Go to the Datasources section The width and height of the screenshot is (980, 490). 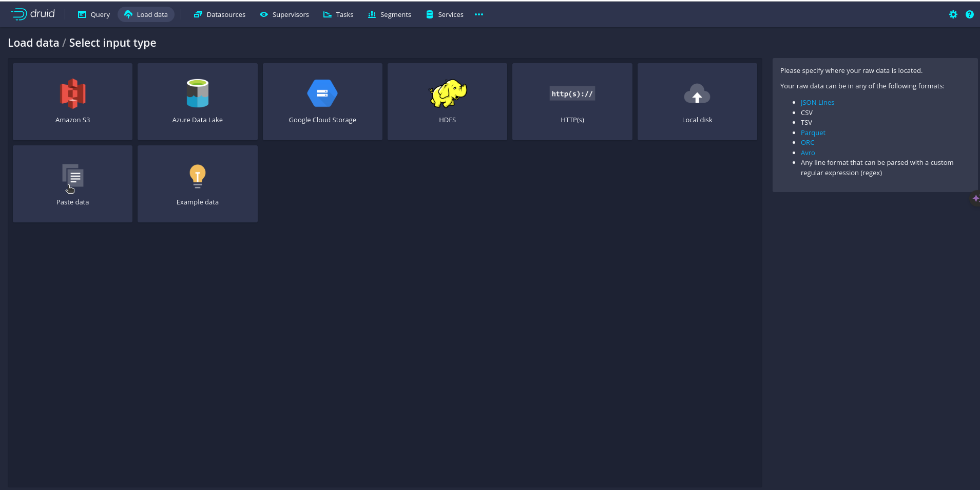[220, 14]
